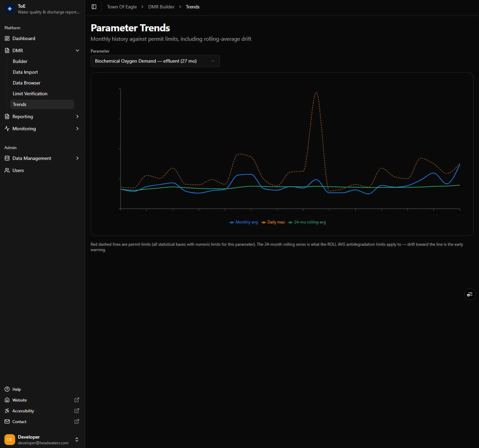Image resolution: width=479 pixels, height=448 pixels.
Task: Click the ToE app logo icon
Action: tap(10, 9)
